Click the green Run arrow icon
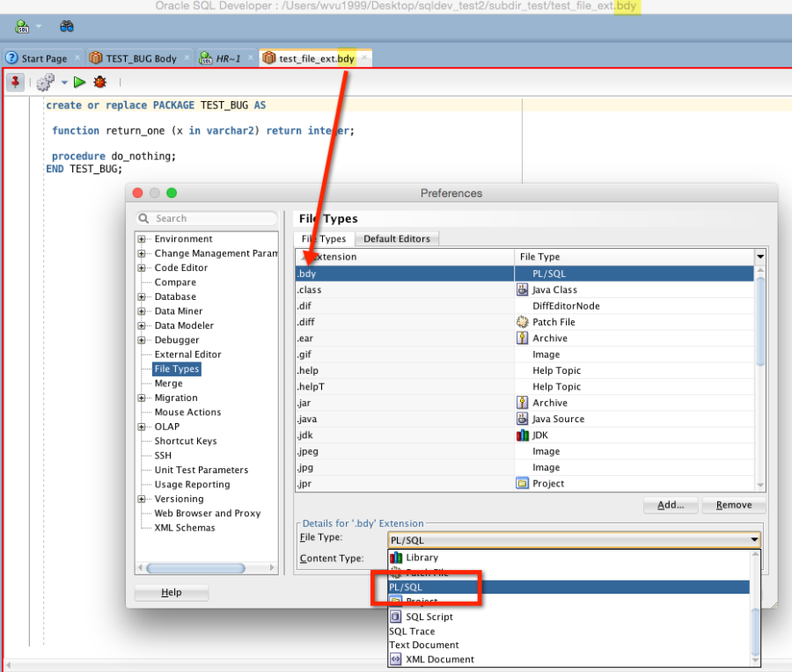The image size is (792, 672). [79, 83]
